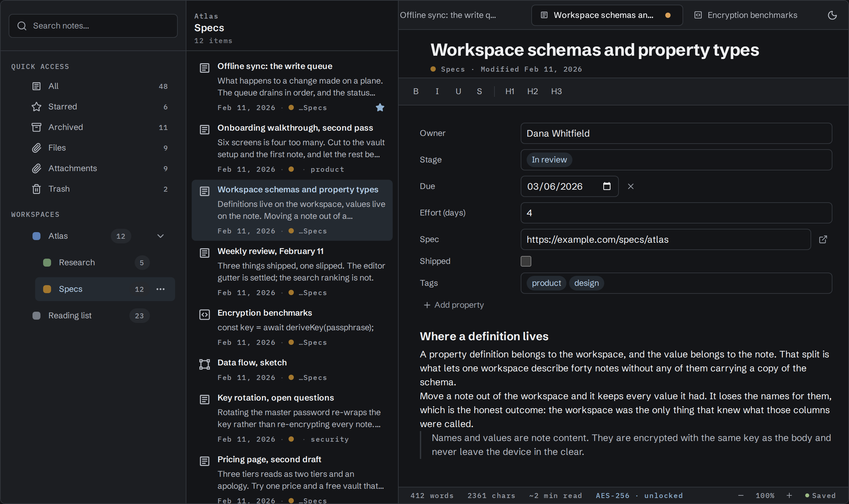Apply italic formatting with I
This screenshot has width=849, height=504.
(437, 92)
